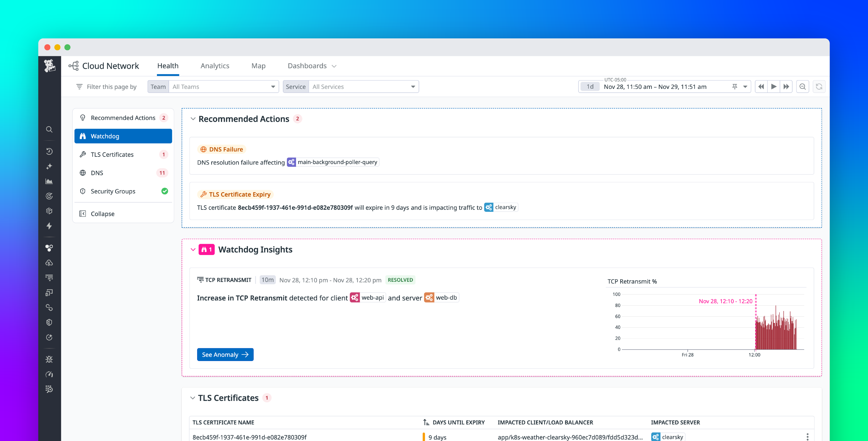This screenshot has height=441, width=868.
Task: Open the search icon in the left sidebar
Action: [49, 130]
